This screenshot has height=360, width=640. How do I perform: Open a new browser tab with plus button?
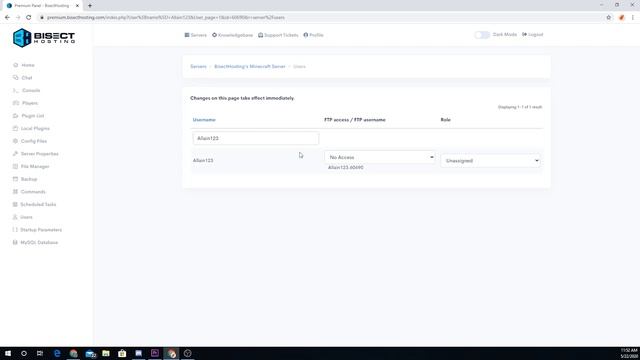[90, 6]
